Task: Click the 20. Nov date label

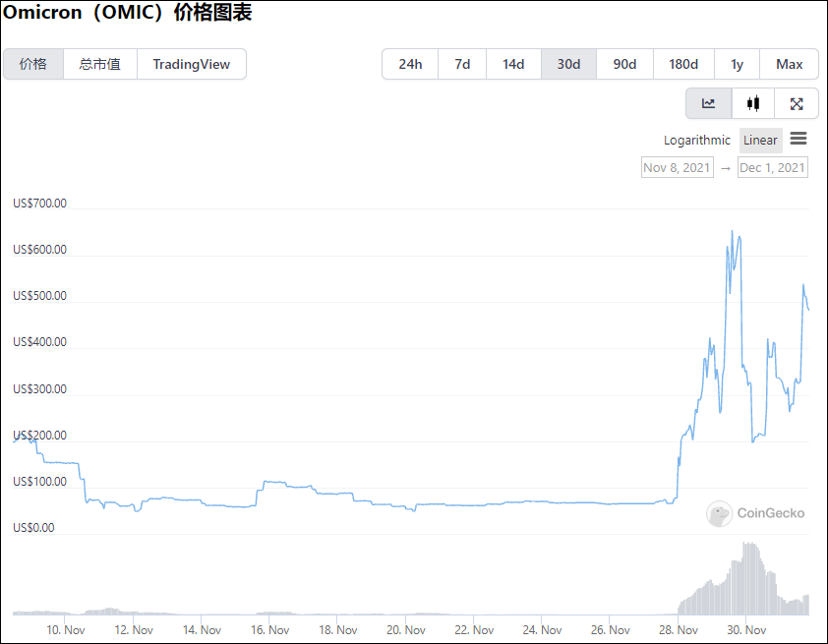Action: (x=405, y=630)
